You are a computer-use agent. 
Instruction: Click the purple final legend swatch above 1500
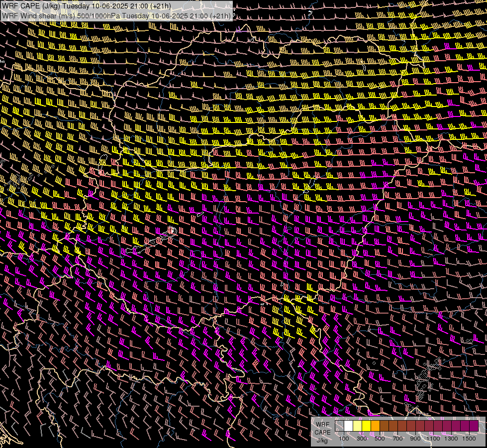coord(474,426)
